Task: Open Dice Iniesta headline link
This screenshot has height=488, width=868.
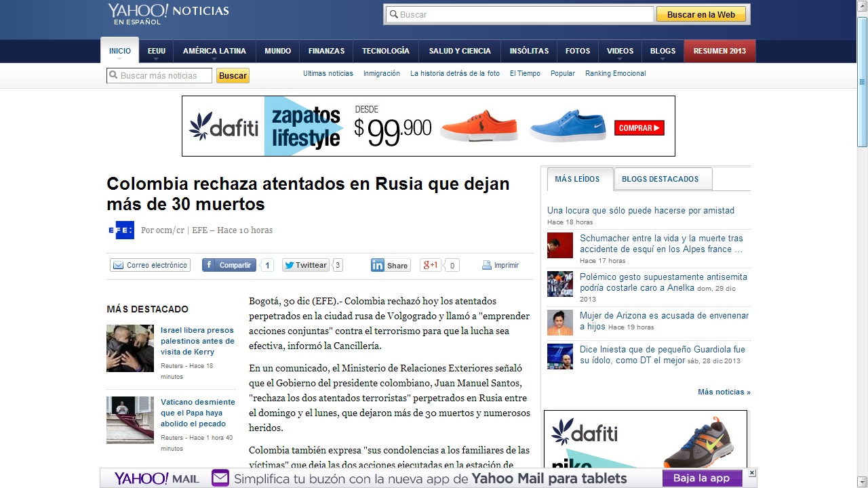Action: point(663,355)
